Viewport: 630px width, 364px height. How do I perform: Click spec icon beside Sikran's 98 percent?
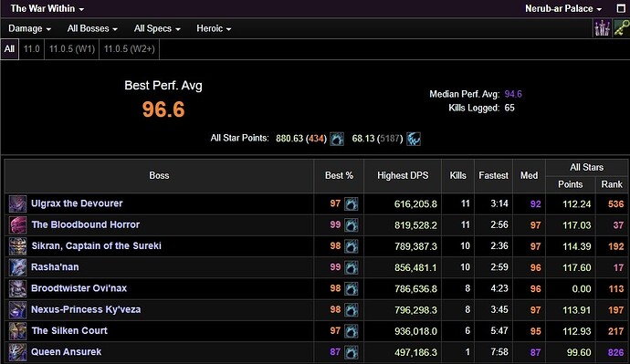tap(352, 247)
